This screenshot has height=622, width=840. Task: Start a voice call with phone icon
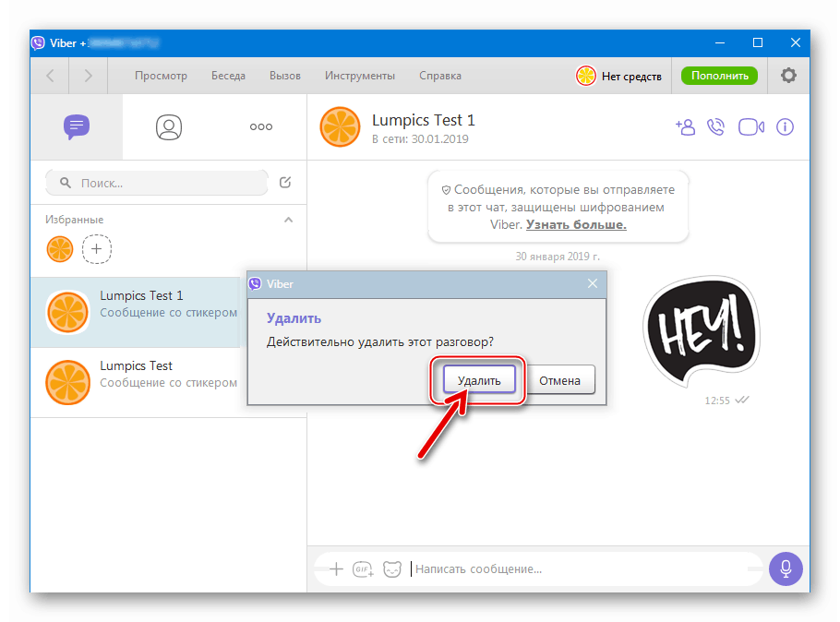pyautogui.click(x=715, y=127)
